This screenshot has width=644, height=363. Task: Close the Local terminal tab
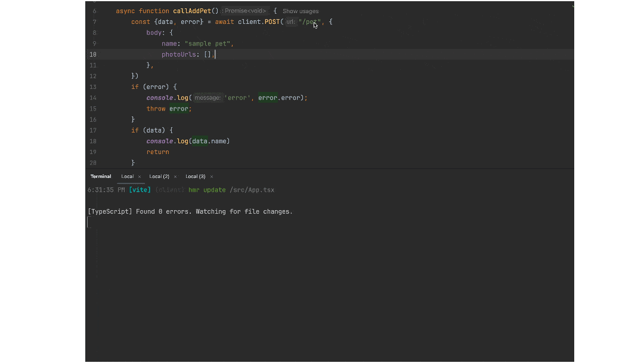point(139,176)
